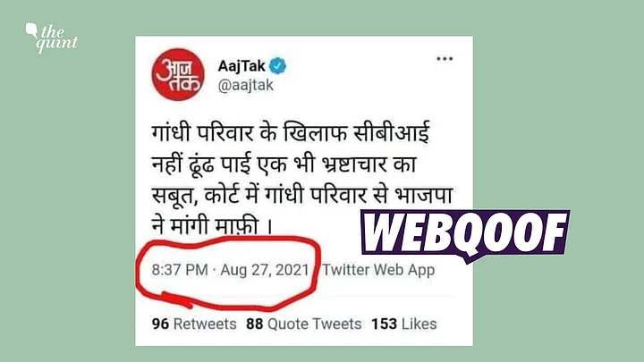Click the blue verified badge
The height and width of the screenshot is (362, 644).
(278, 65)
